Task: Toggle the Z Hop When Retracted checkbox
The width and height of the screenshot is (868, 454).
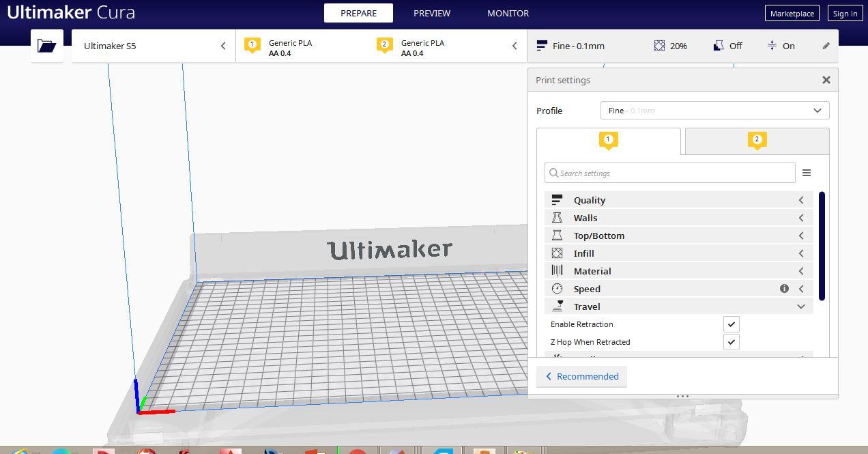Action: coord(732,342)
